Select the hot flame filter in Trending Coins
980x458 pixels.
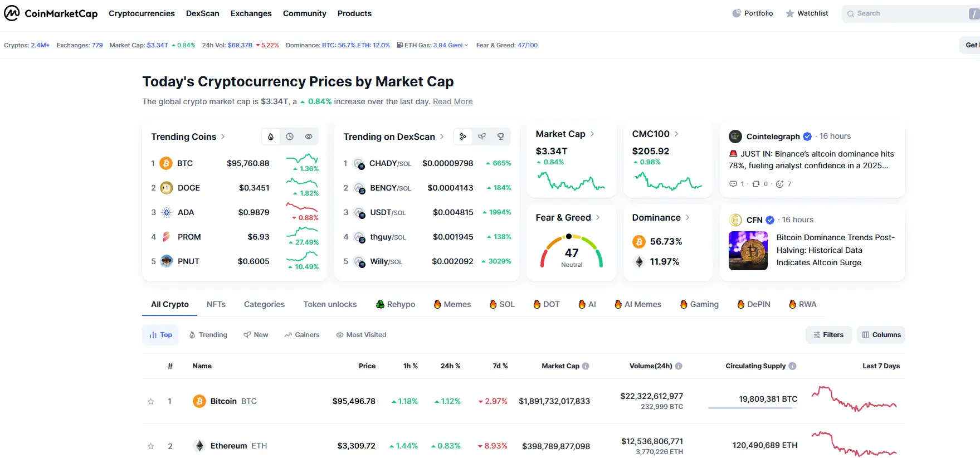[271, 137]
